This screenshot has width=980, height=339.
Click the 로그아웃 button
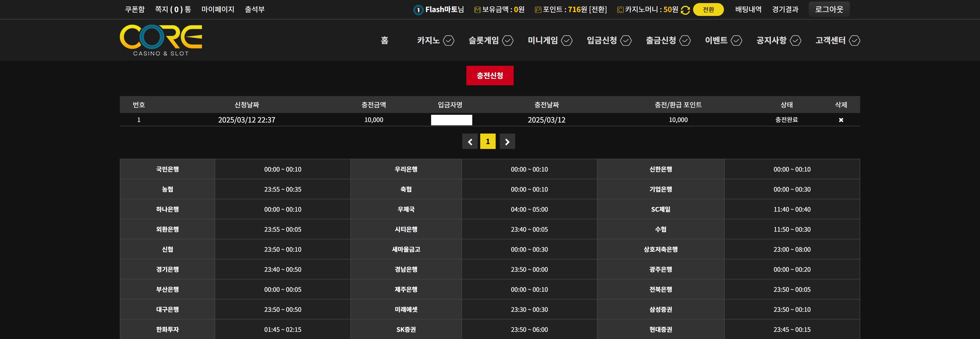[x=829, y=10]
